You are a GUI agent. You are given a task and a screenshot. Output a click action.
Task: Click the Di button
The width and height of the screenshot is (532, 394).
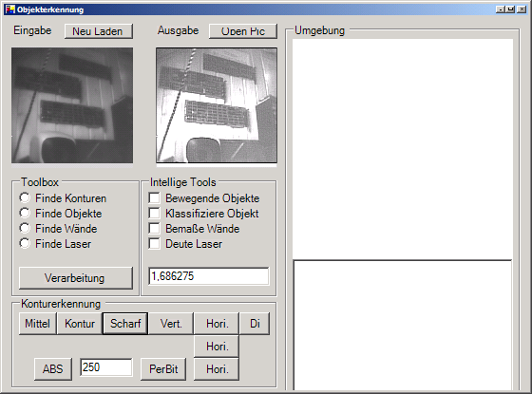tap(255, 324)
